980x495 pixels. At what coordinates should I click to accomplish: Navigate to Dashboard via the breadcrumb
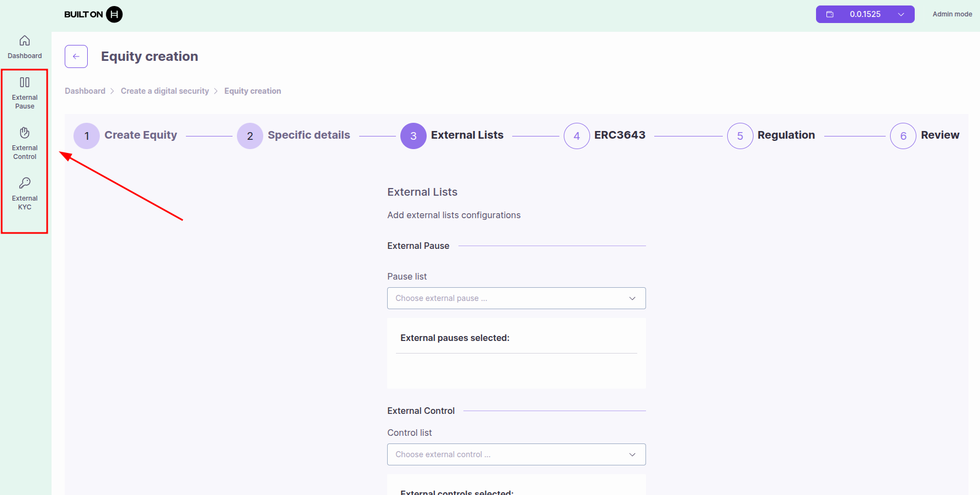click(x=85, y=90)
